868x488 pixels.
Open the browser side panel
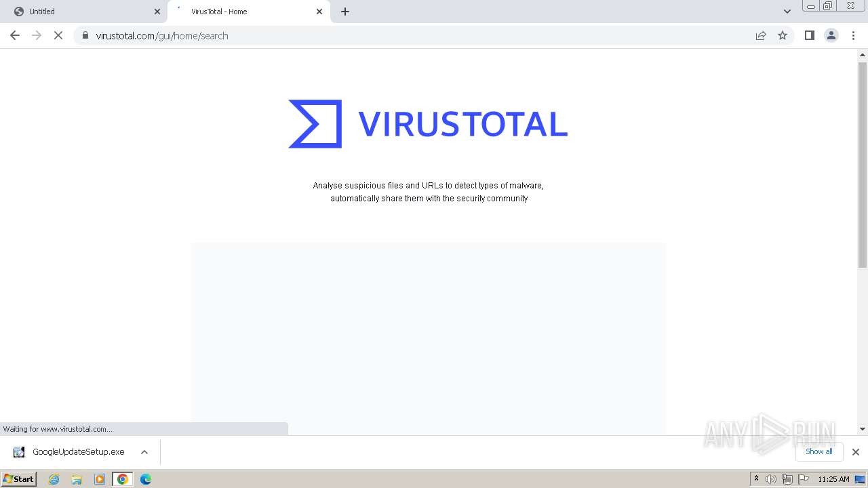click(809, 35)
